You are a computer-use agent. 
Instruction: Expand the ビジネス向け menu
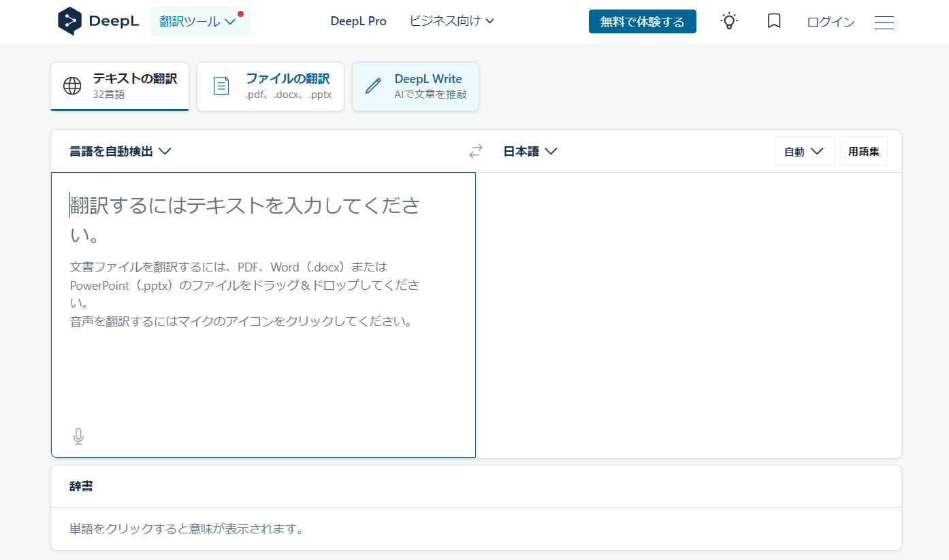[452, 21]
